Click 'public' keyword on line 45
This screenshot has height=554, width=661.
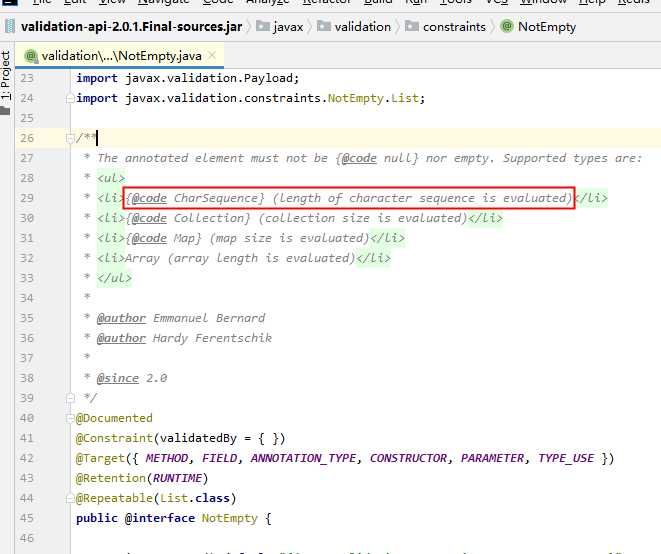(97, 518)
